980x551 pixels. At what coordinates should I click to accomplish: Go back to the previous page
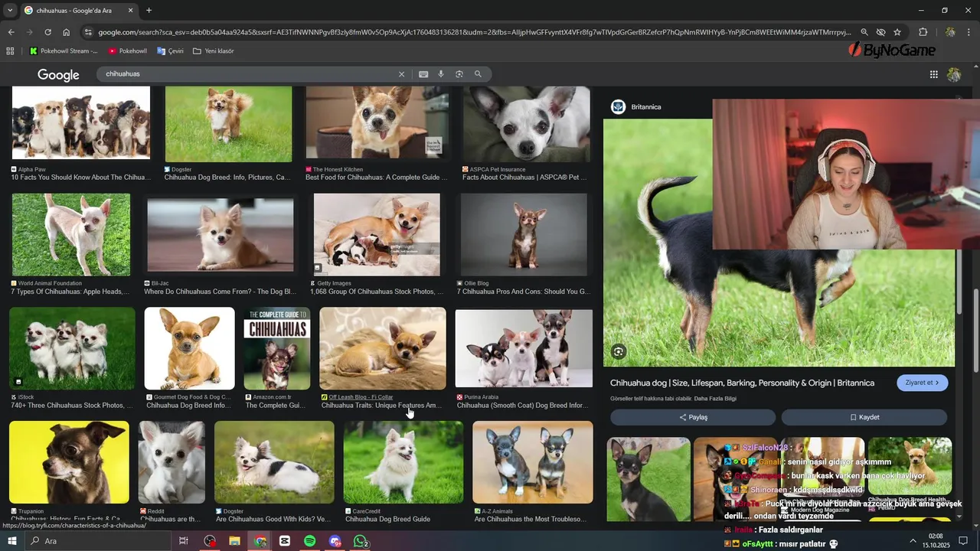pyautogui.click(x=11, y=32)
